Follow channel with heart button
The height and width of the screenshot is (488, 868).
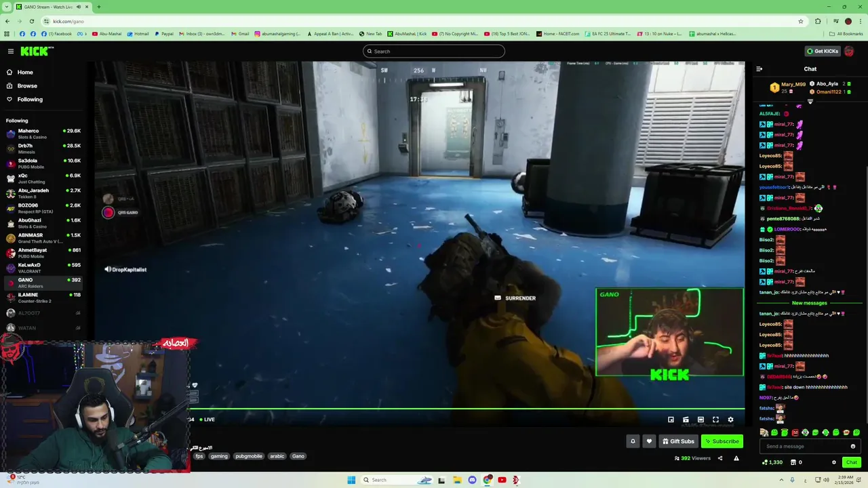click(649, 441)
